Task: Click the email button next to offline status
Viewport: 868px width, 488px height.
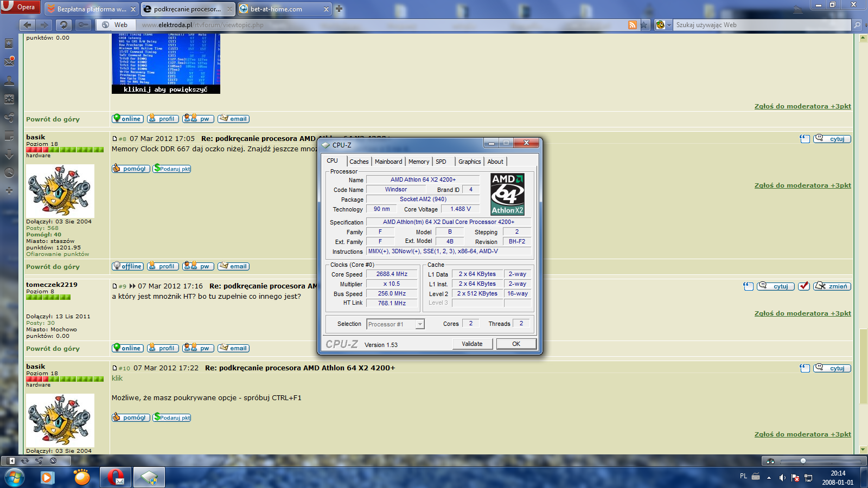Action: (234, 266)
